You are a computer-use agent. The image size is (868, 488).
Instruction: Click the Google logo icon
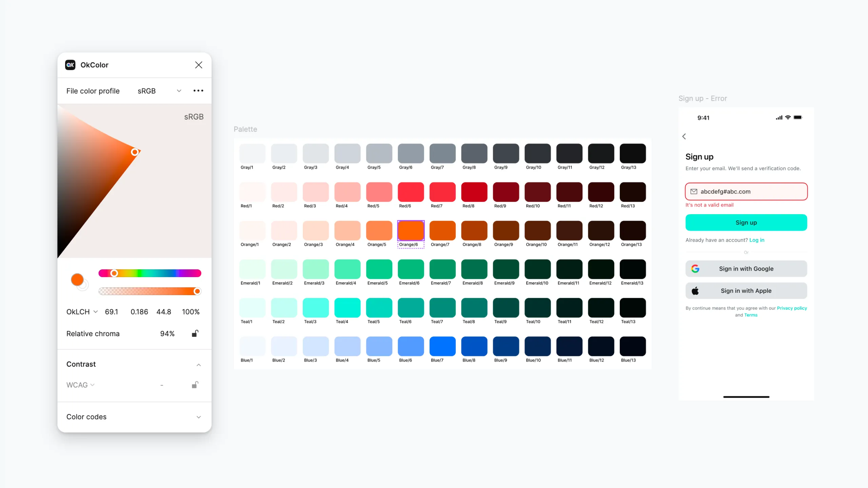695,269
